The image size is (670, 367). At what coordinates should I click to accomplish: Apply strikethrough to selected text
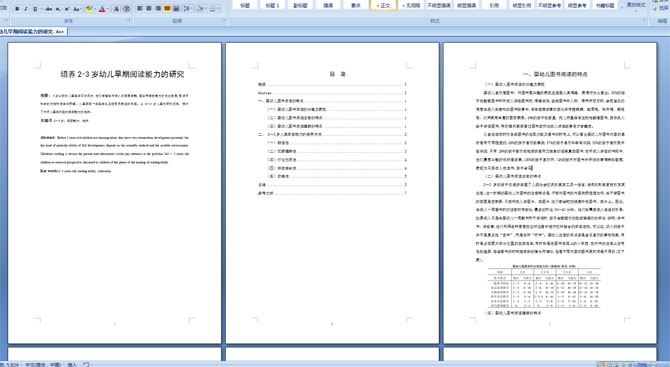click(49, 9)
